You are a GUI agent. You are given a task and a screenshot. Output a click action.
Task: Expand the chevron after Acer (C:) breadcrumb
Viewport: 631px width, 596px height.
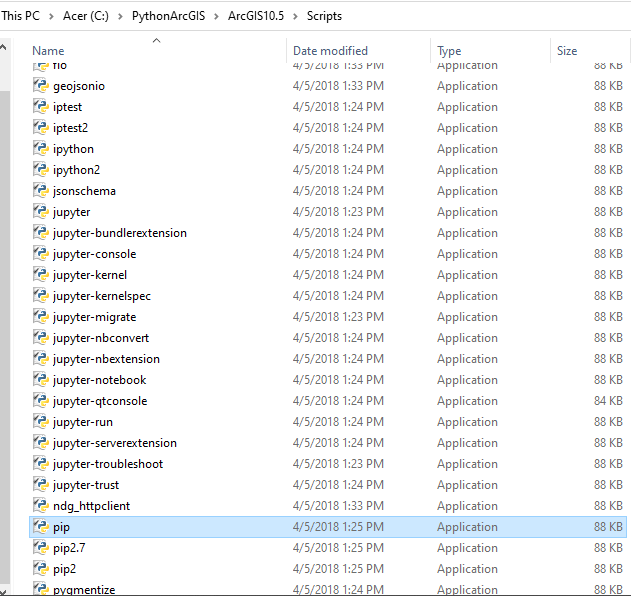point(121,17)
